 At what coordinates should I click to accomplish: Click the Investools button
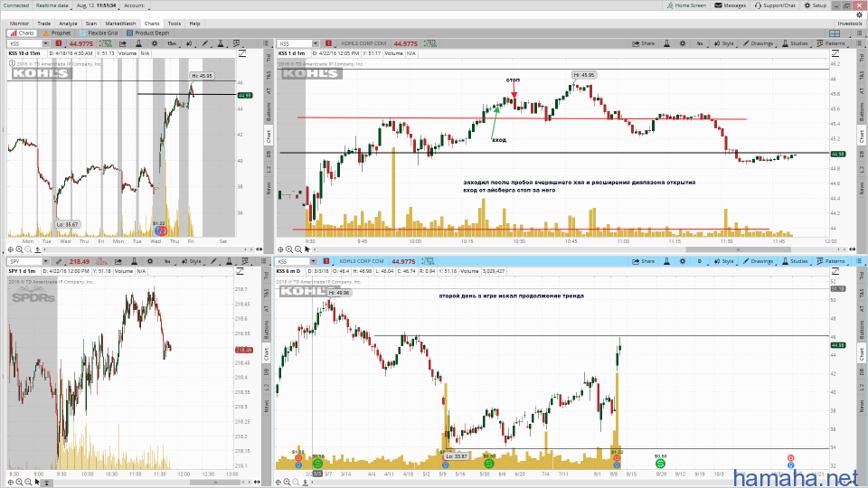point(850,23)
